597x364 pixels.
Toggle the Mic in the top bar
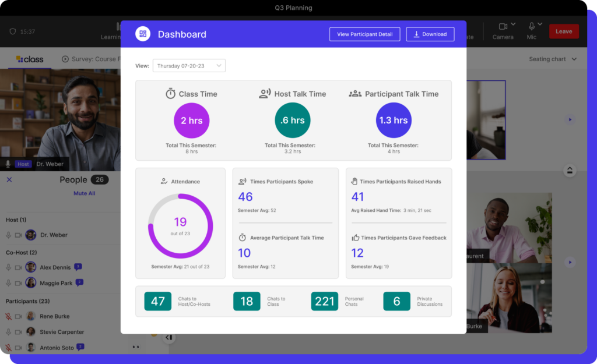[x=531, y=27]
